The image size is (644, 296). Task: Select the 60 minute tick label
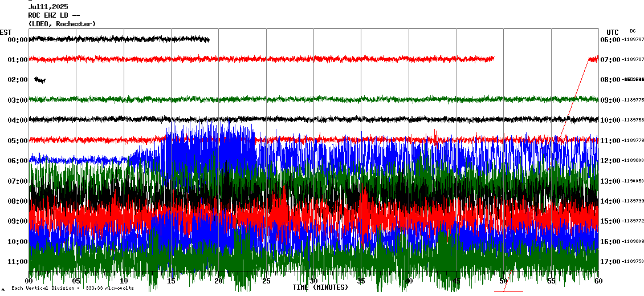tap(598, 281)
